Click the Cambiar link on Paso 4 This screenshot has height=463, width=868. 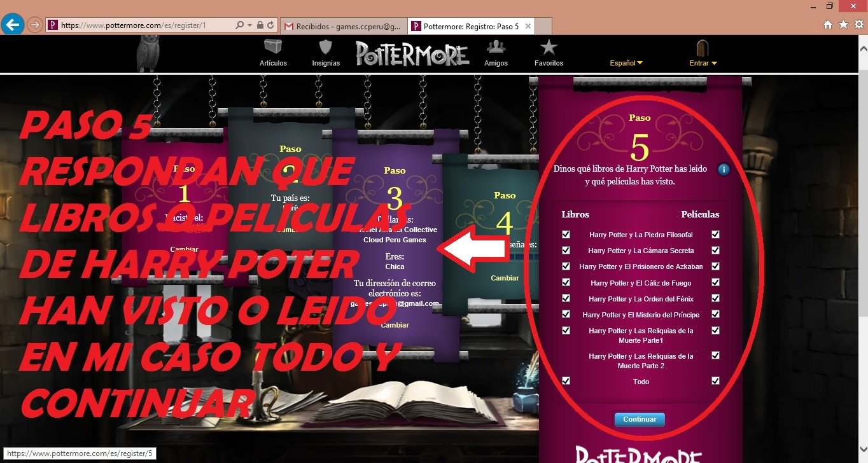tap(505, 278)
